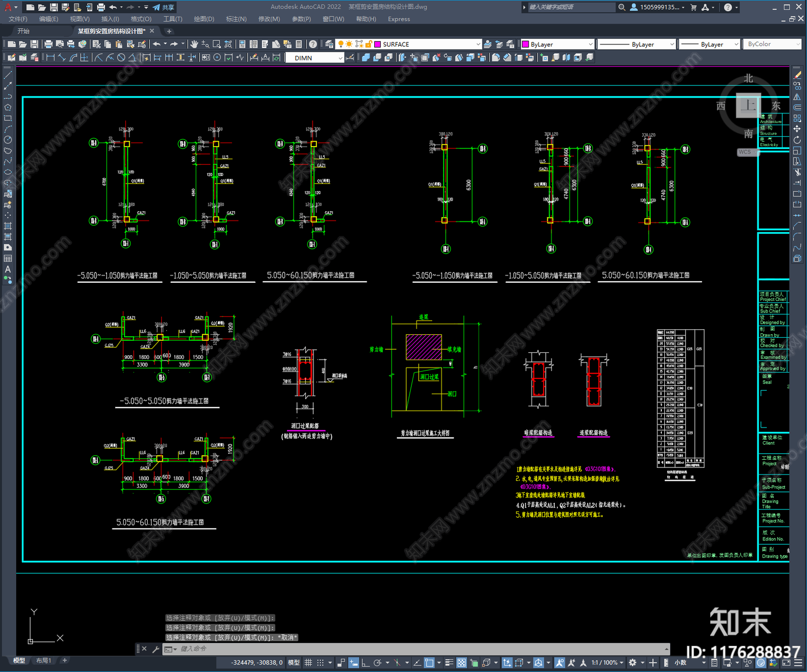
Task: Click the Help question mark icon in standard toolbar
Action: pyautogui.click(x=313, y=44)
